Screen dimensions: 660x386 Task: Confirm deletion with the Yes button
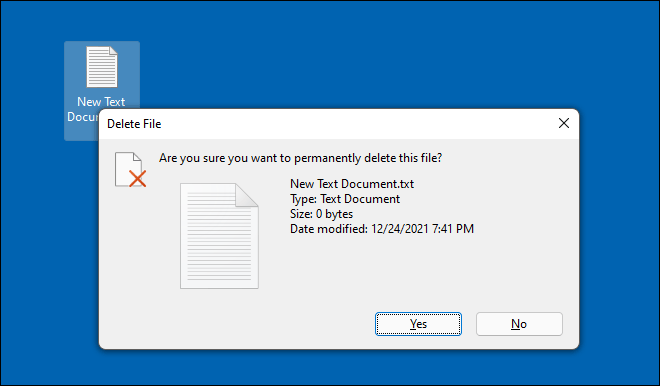pyautogui.click(x=418, y=324)
